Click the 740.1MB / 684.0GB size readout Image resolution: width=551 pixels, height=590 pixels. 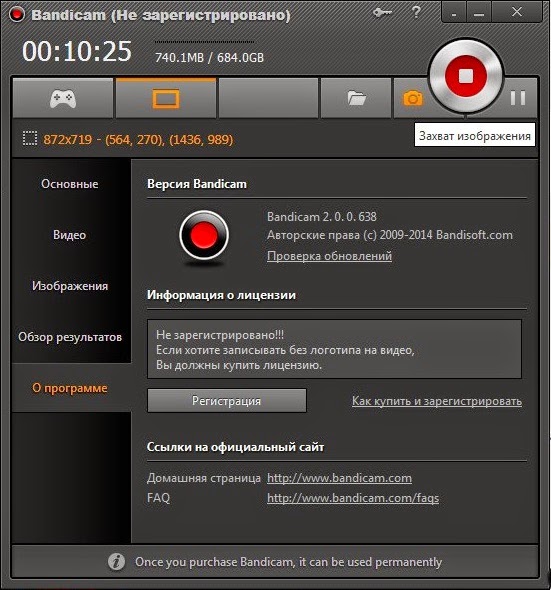point(209,58)
